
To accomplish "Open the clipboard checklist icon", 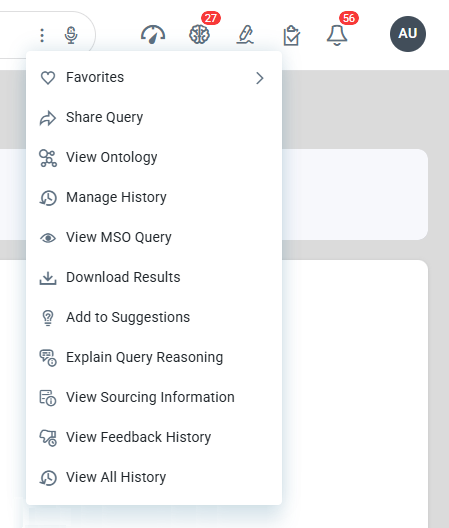I will [291, 35].
